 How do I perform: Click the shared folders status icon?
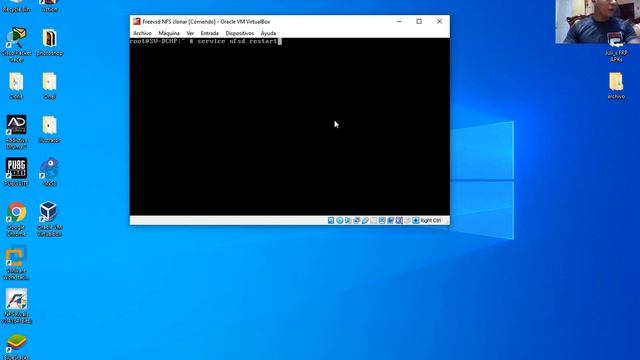click(373, 220)
